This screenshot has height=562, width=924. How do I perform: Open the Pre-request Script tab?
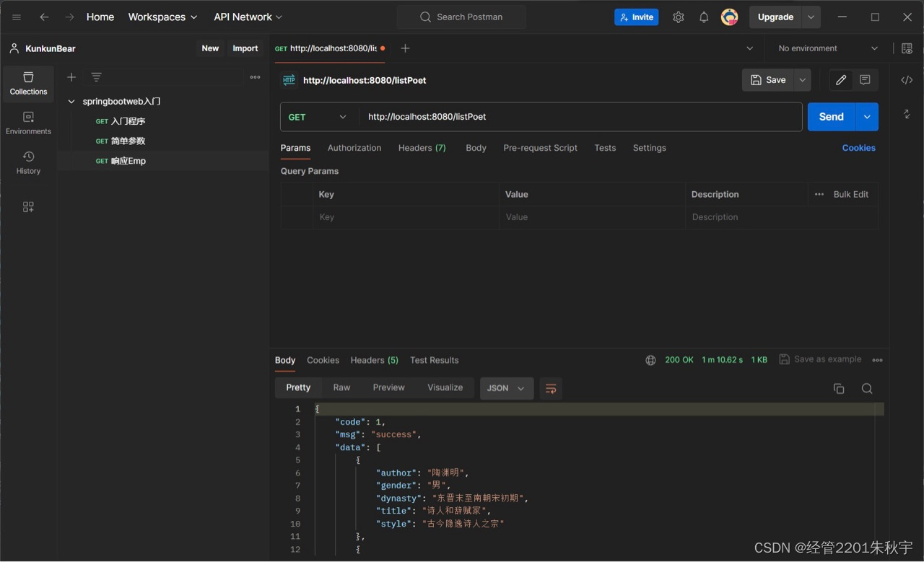(540, 148)
